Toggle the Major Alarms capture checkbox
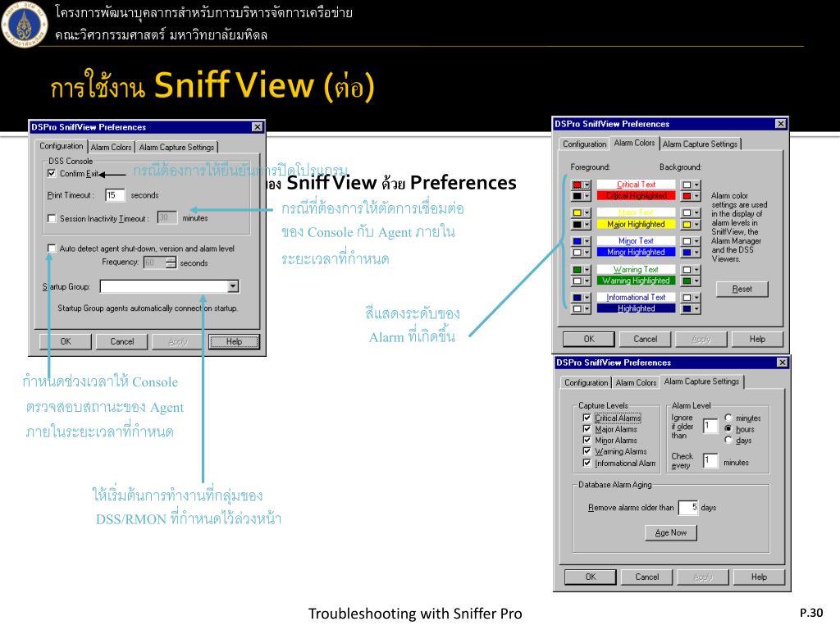This screenshot has height=630, width=840. [587, 428]
